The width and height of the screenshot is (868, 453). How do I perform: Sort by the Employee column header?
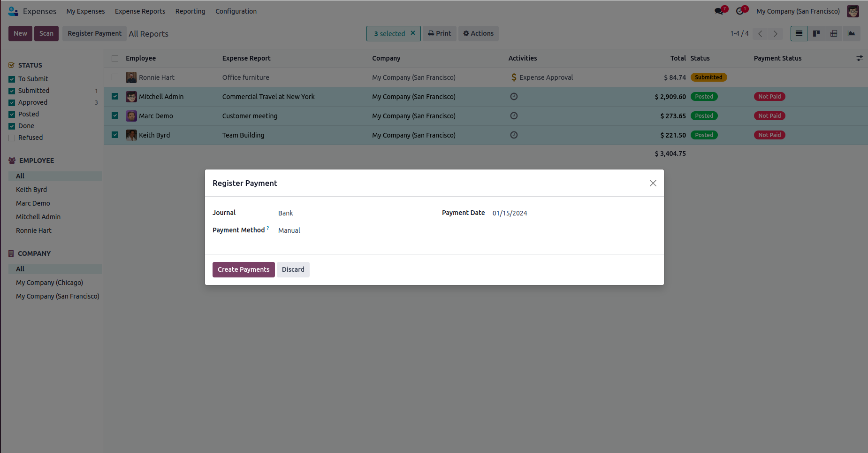coord(141,58)
